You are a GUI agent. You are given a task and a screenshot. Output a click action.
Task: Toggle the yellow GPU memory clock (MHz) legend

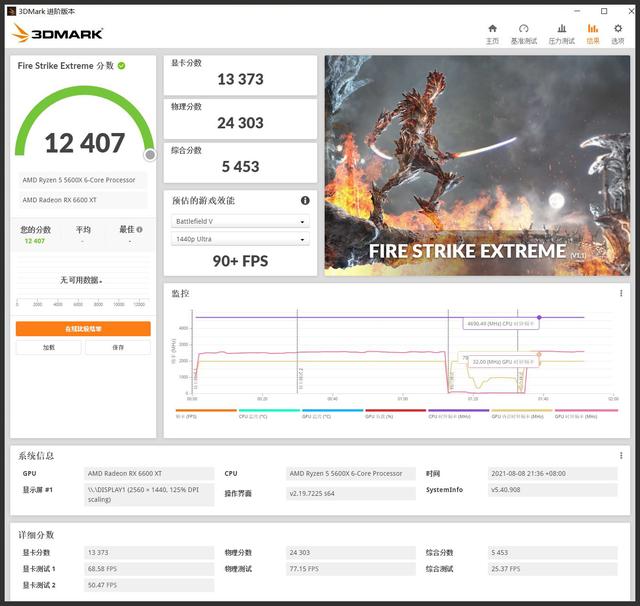(x=522, y=414)
